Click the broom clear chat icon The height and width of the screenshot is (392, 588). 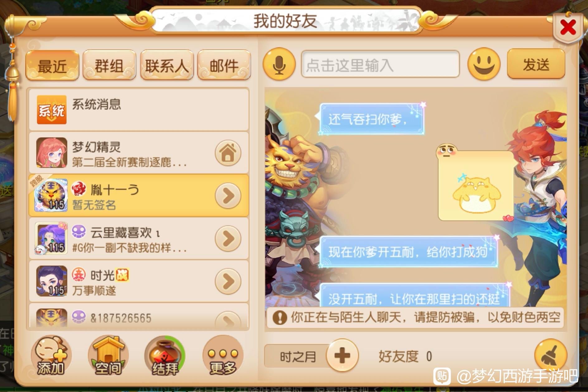click(551, 355)
